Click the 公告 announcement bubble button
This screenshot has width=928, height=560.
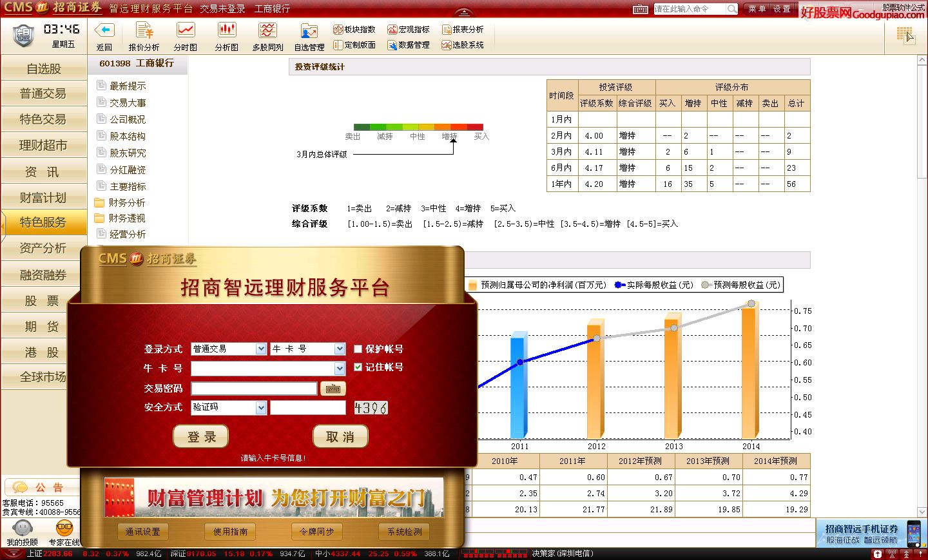click(42, 487)
